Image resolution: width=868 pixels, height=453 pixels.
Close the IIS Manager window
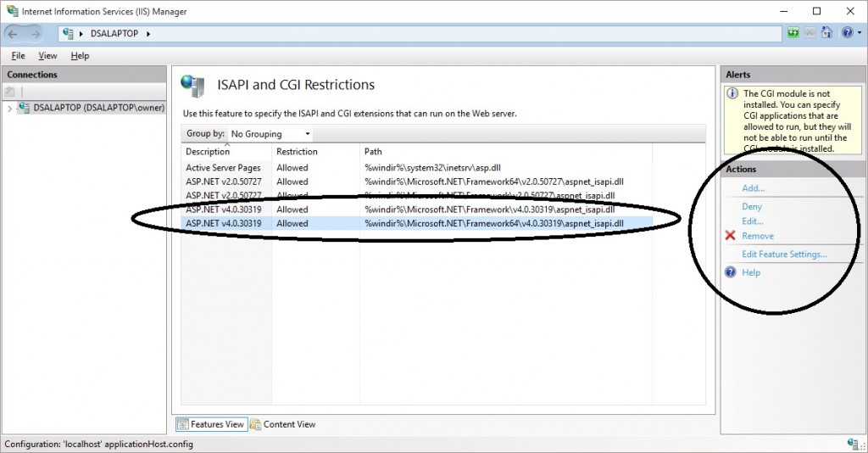pos(851,11)
